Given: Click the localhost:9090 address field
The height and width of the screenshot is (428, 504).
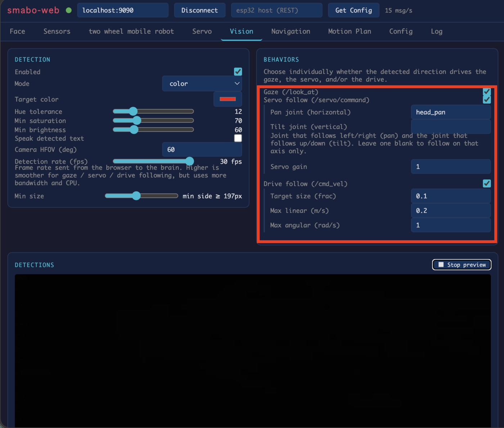Looking at the screenshot, I should click(123, 10).
